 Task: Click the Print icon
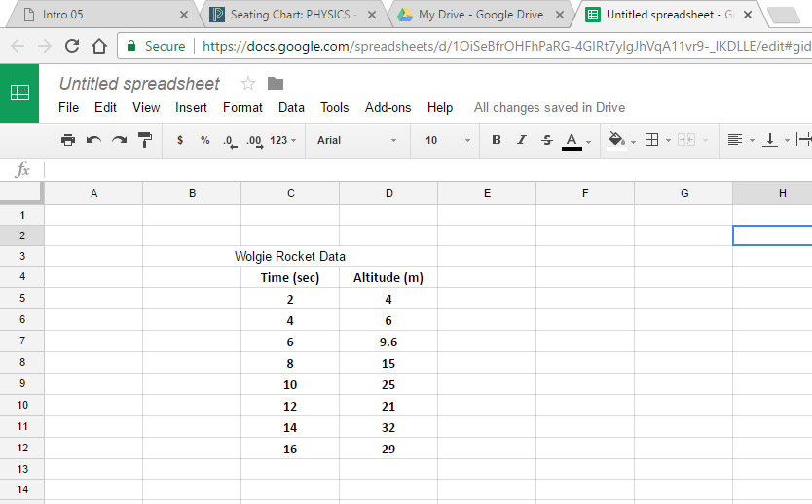coord(68,140)
